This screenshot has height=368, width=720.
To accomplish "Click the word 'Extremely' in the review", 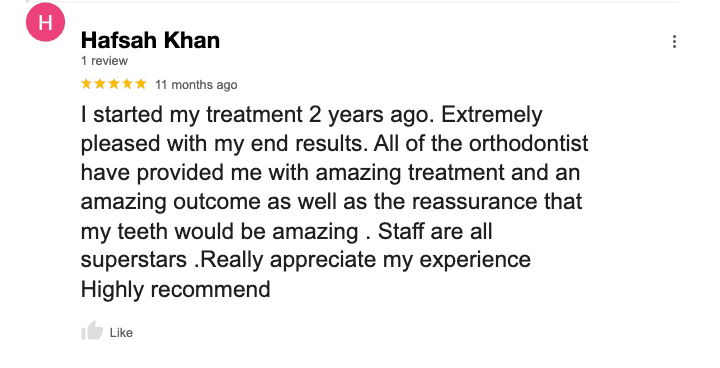I will 492,115.
